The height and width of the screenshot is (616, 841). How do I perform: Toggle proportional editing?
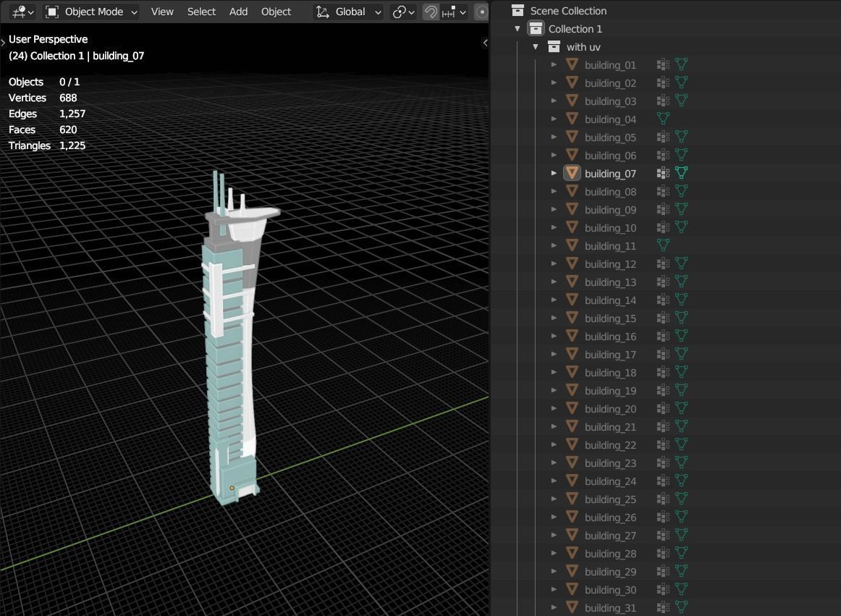coord(481,12)
